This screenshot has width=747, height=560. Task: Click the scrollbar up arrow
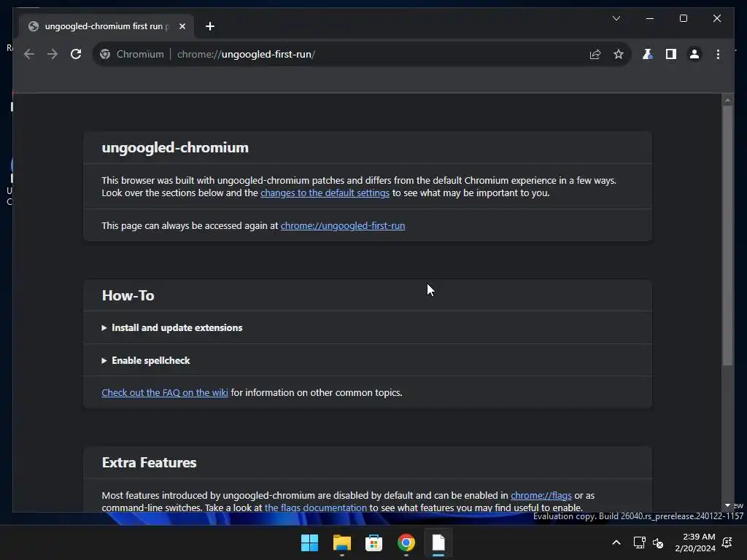point(727,99)
